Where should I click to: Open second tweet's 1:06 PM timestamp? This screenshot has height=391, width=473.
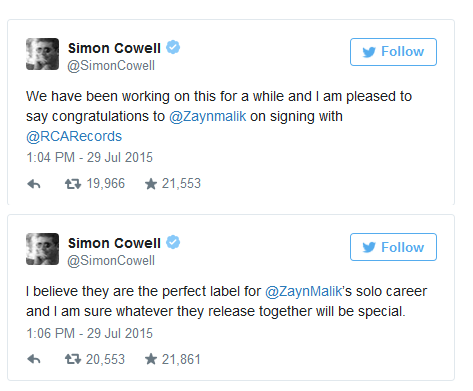[89, 333]
